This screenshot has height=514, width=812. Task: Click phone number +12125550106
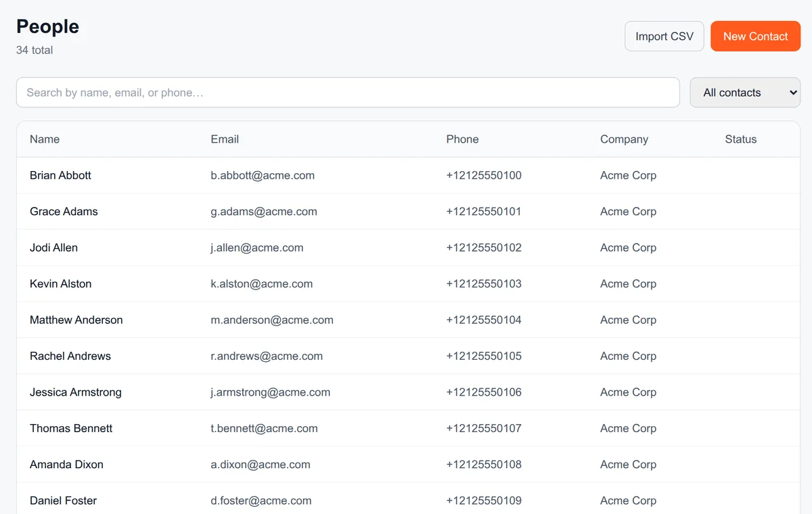[x=484, y=392]
